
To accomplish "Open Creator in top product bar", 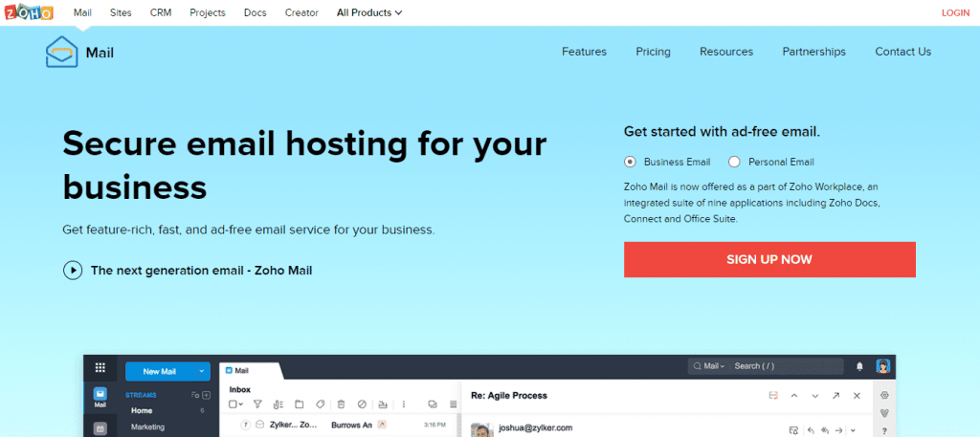I will [x=301, y=12].
